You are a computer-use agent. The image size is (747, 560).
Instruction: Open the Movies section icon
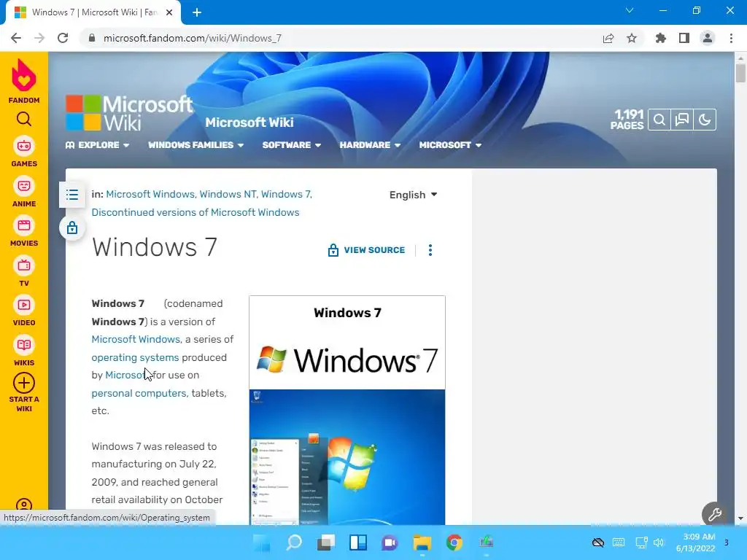(x=24, y=226)
